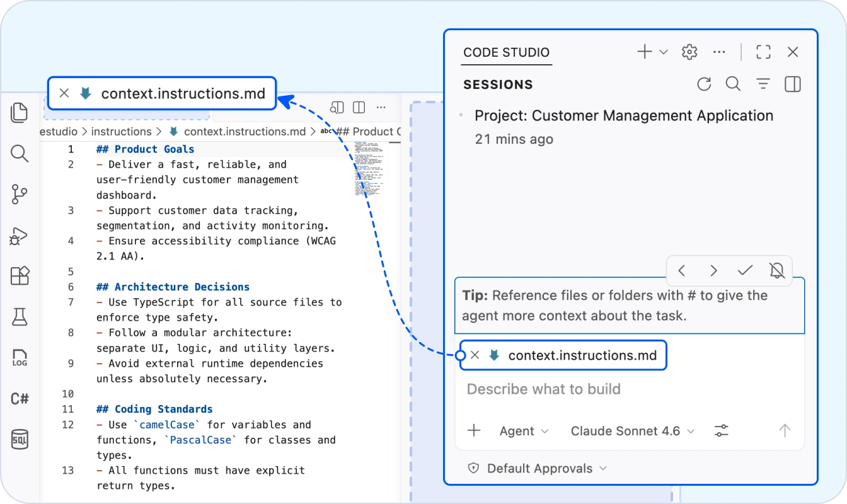The height and width of the screenshot is (504, 847).
Task: Close the Code Studio panel
Action: point(793,52)
